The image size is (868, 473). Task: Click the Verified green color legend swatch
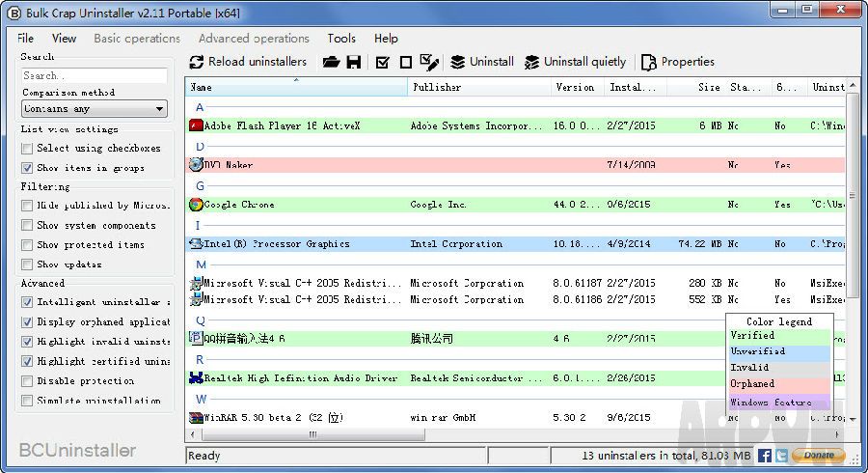778,336
